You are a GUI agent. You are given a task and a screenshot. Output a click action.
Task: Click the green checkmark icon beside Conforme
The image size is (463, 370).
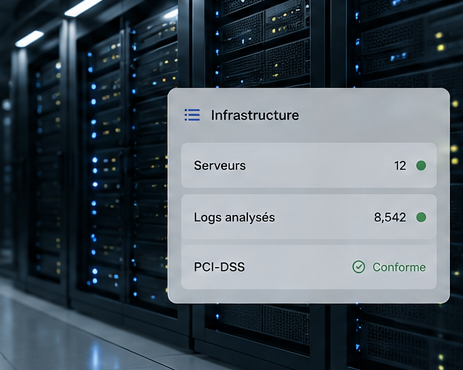tap(359, 267)
